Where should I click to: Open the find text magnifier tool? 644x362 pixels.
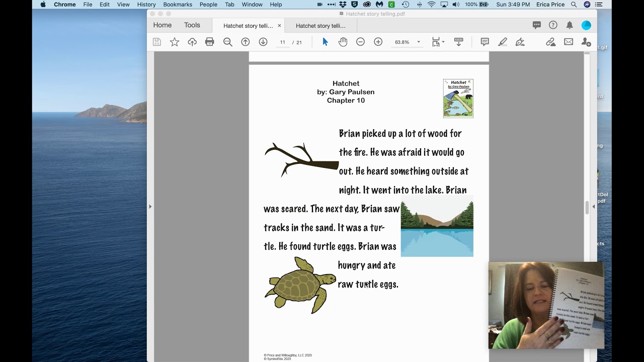228,42
